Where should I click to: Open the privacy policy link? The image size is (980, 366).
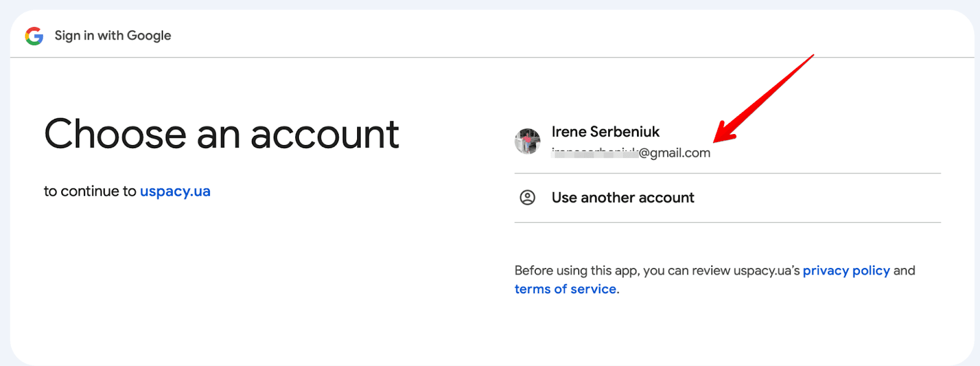846,271
